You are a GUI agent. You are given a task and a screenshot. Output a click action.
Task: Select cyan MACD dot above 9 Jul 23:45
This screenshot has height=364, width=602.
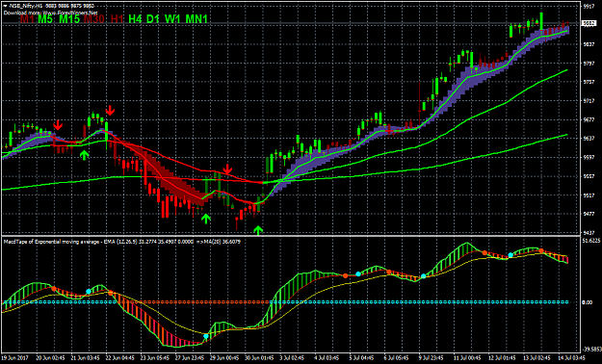[x=423, y=276]
